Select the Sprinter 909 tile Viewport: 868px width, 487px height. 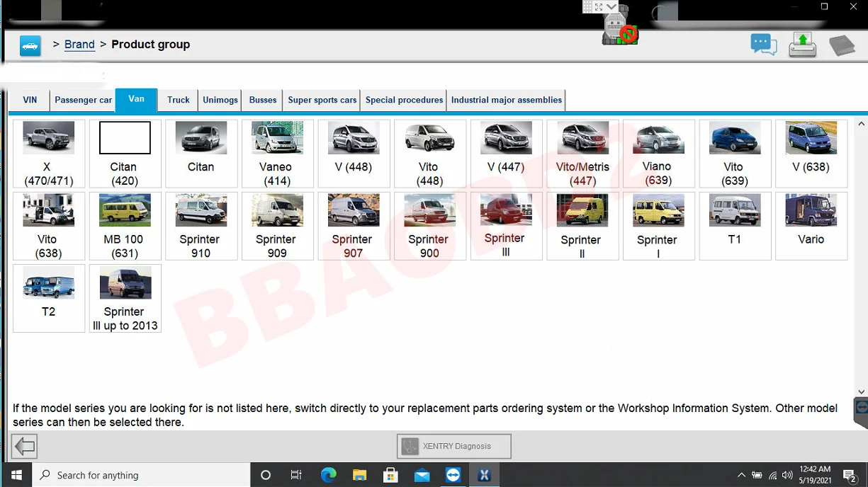277,226
